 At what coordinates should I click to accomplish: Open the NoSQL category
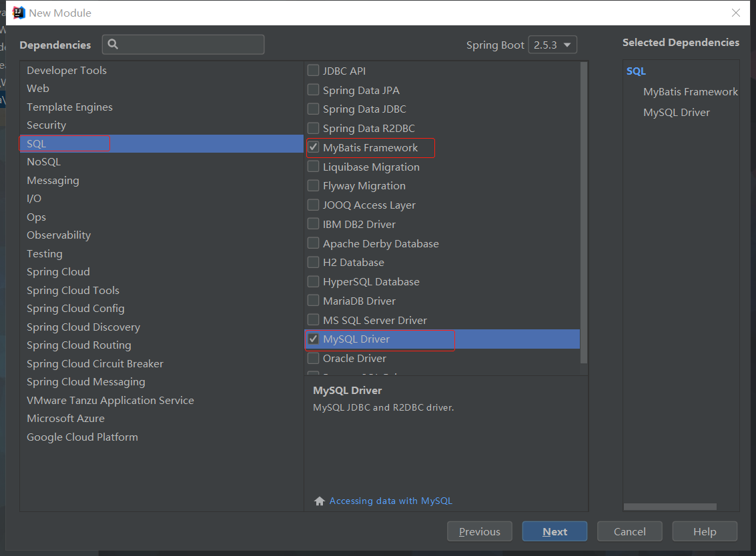(161, 162)
